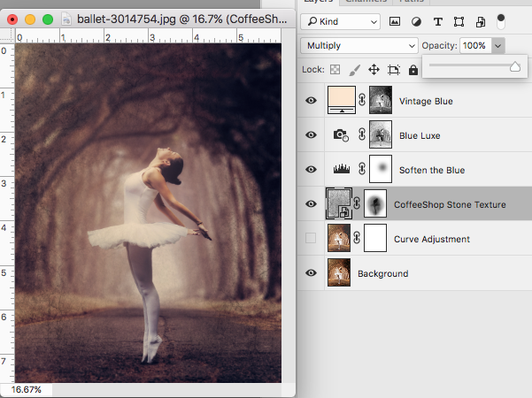Select the Background layer name
The image size is (532, 398).
pos(382,273)
